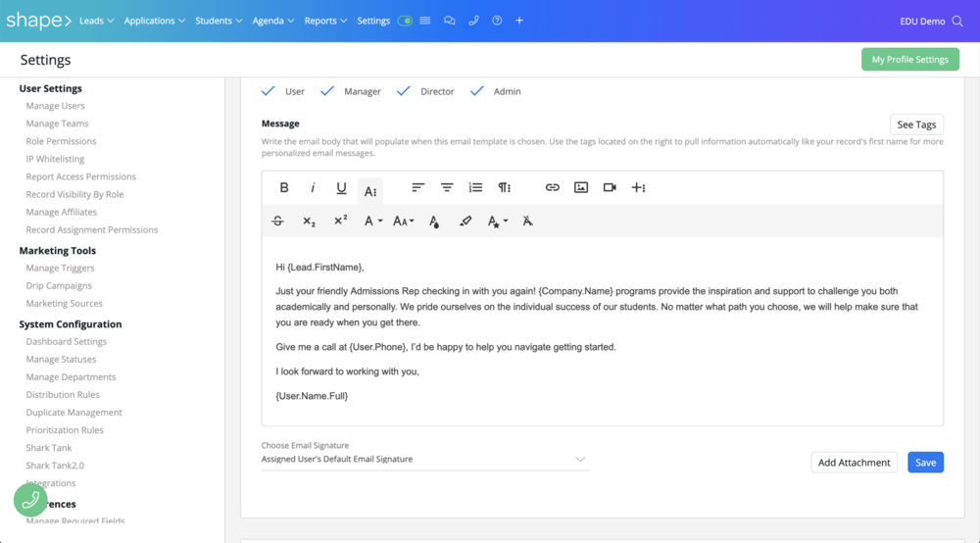Apply strikethrough formatting

[x=277, y=222]
